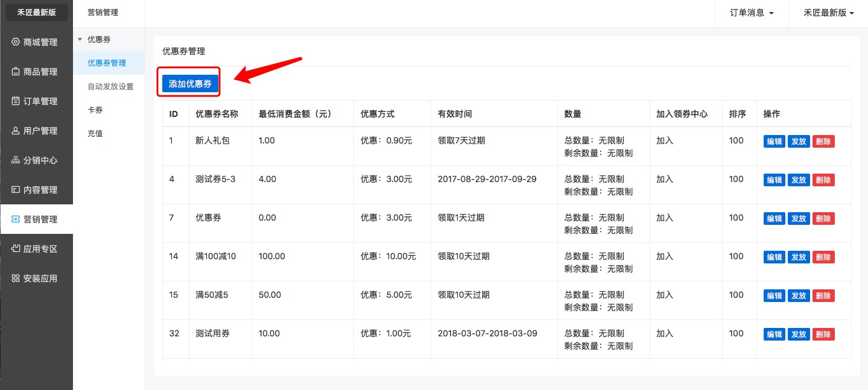Click the 商城管理 gear icon in sidebar
The image size is (868, 390).
(x=16, y=42)
